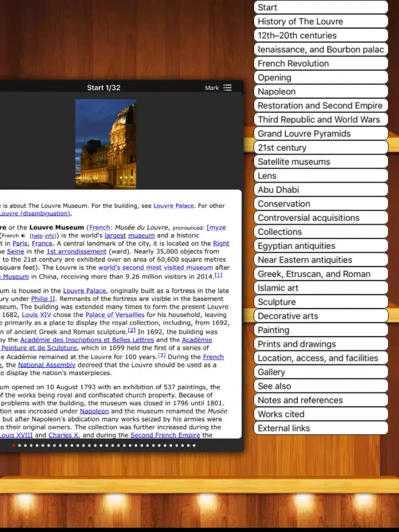Select the Start chapter entry

321,7
